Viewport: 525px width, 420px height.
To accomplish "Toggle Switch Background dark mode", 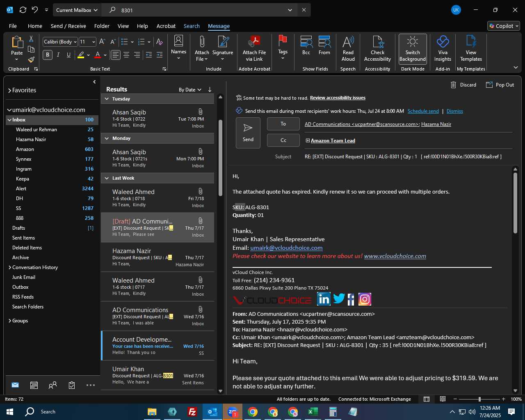I will click(x=413, y=49).
